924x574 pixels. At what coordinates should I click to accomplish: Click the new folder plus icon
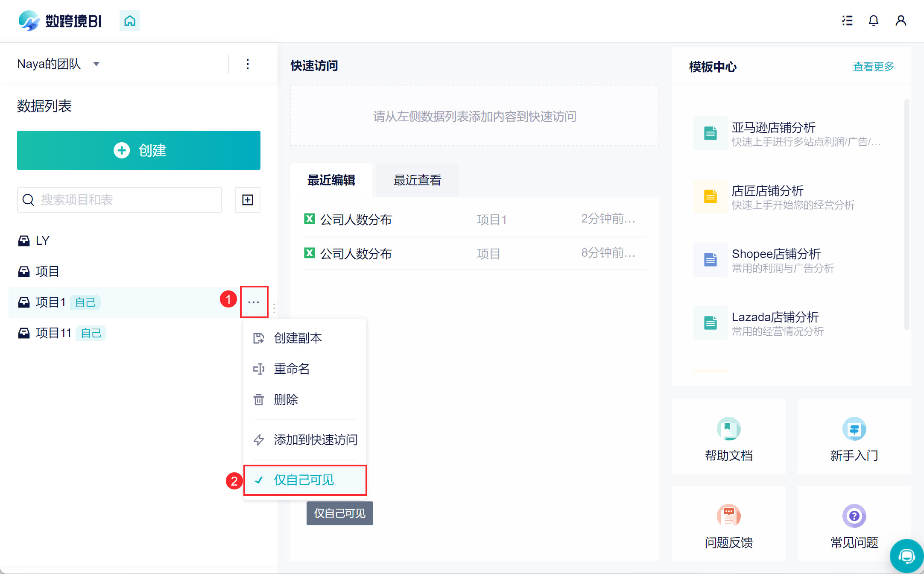pyautogui.click(x=248, y=200)
